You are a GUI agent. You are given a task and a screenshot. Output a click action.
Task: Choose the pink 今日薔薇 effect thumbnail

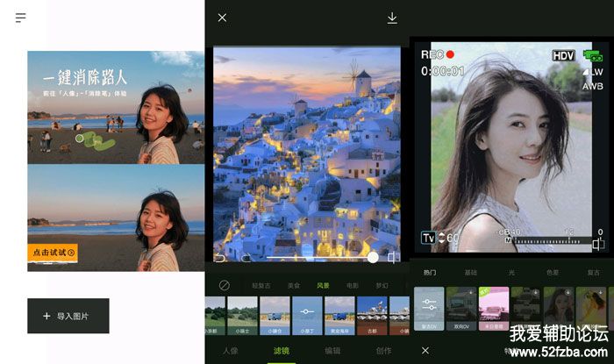tap(494, 308)
